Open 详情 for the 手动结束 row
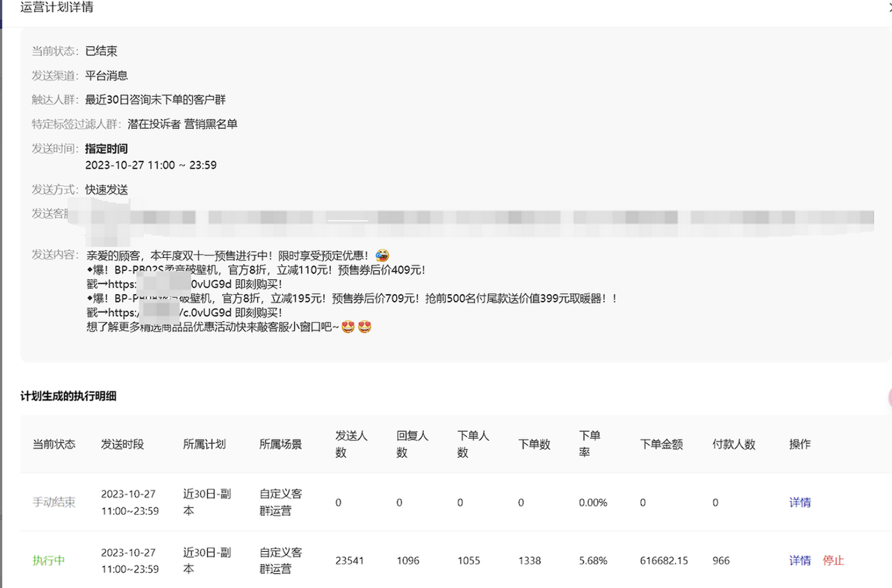Viewport: 892px width, 588px height. (x=800, y=502)
